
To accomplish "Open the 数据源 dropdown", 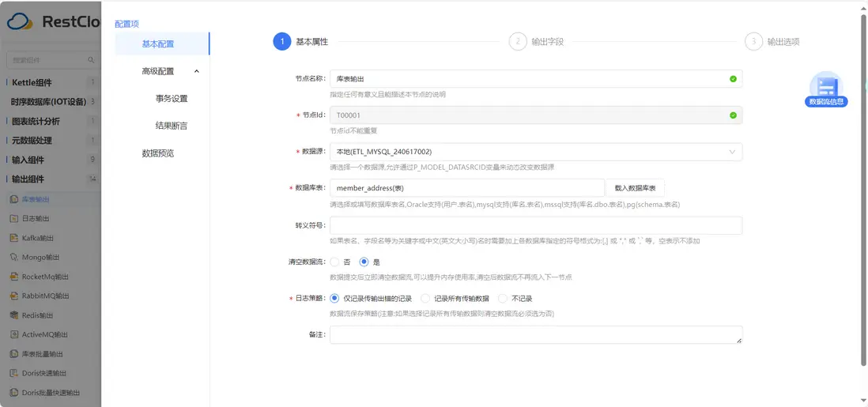I will coord(536,152).
